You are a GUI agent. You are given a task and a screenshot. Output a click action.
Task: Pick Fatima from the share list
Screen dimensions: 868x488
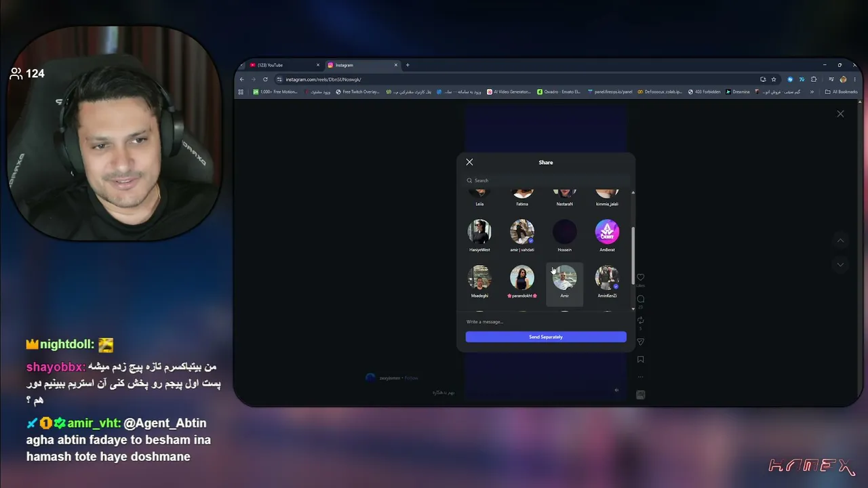coord(522,198)
